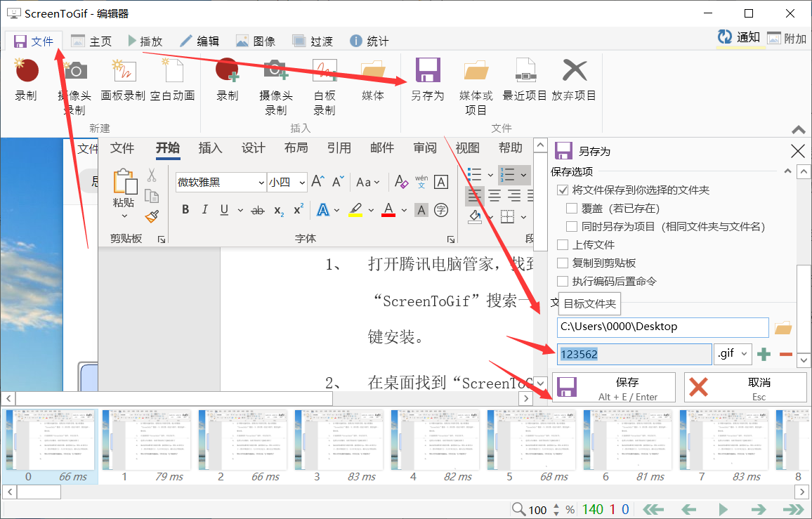812x519 pixels.
Task: Enable execute post-encoding commands checkbox
Action: [x=563, y=281]
